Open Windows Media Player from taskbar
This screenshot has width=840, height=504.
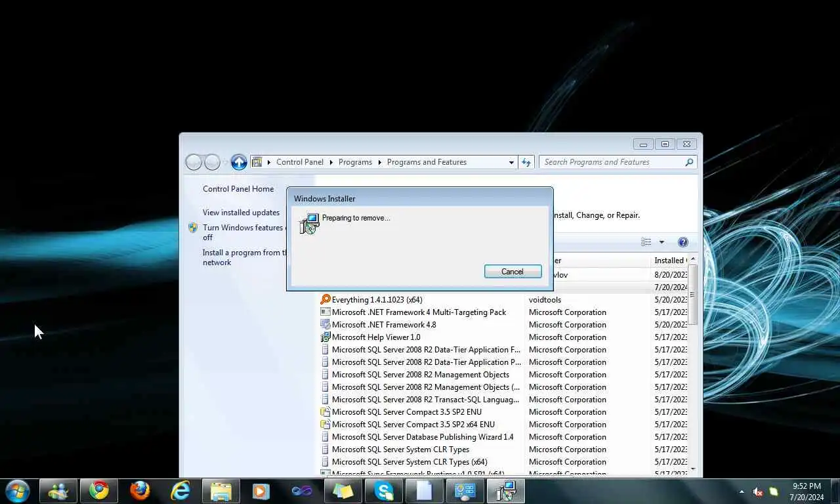tap(262, 491)
